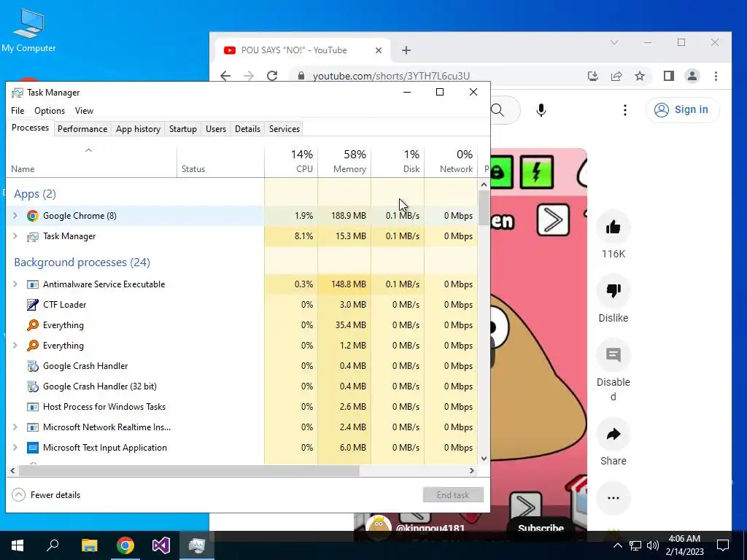Expand the Task Manager process row

tap(15, 236)
